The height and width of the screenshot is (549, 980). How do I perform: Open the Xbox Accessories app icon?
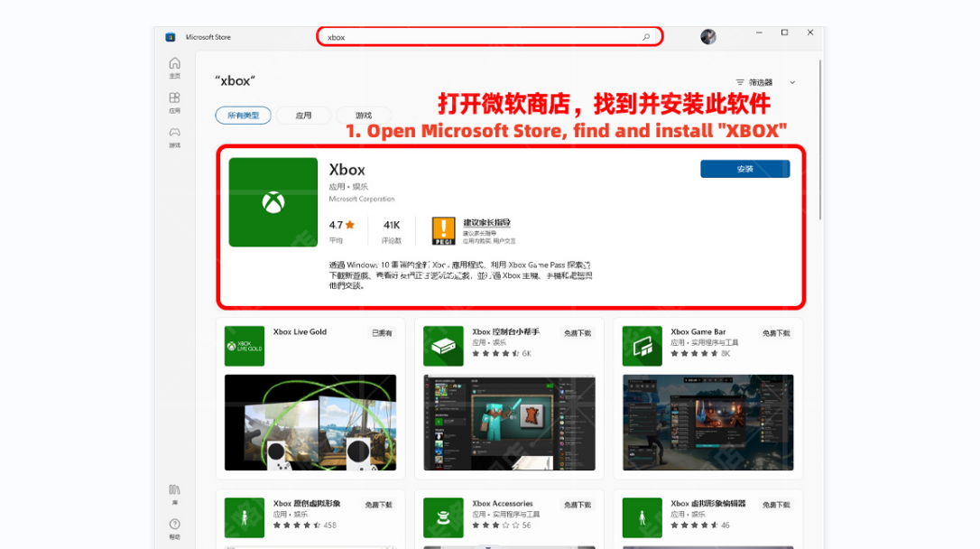443,517
